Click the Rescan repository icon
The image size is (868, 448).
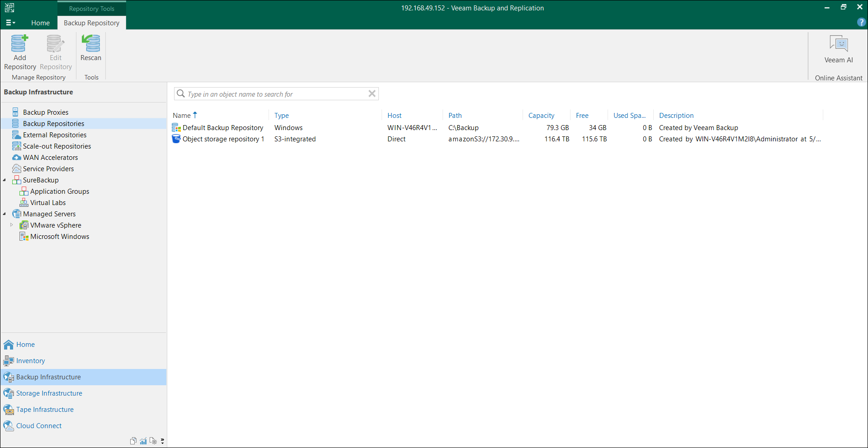click(91, 44)
